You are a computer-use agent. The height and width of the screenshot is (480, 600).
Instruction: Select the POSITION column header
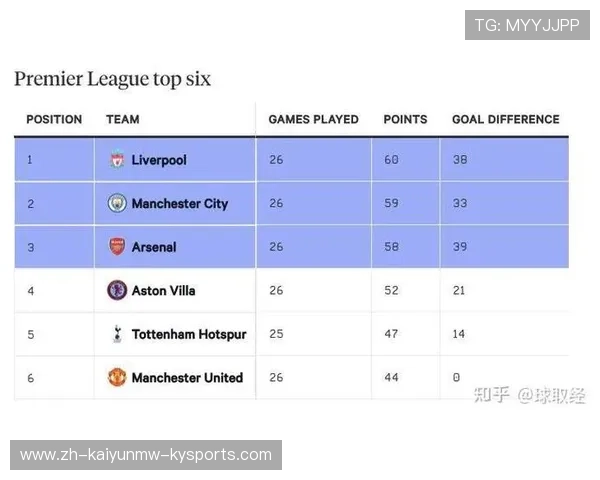tap(54, 119)
